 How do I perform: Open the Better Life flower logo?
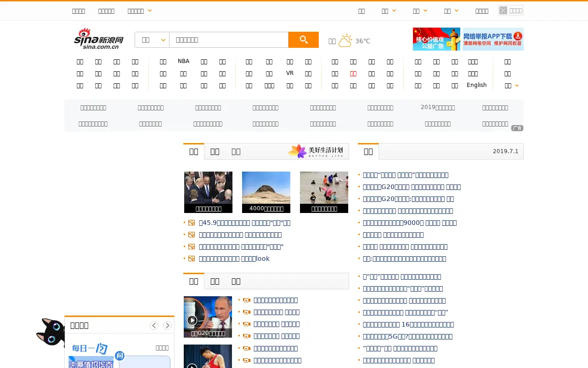point(316,151)
